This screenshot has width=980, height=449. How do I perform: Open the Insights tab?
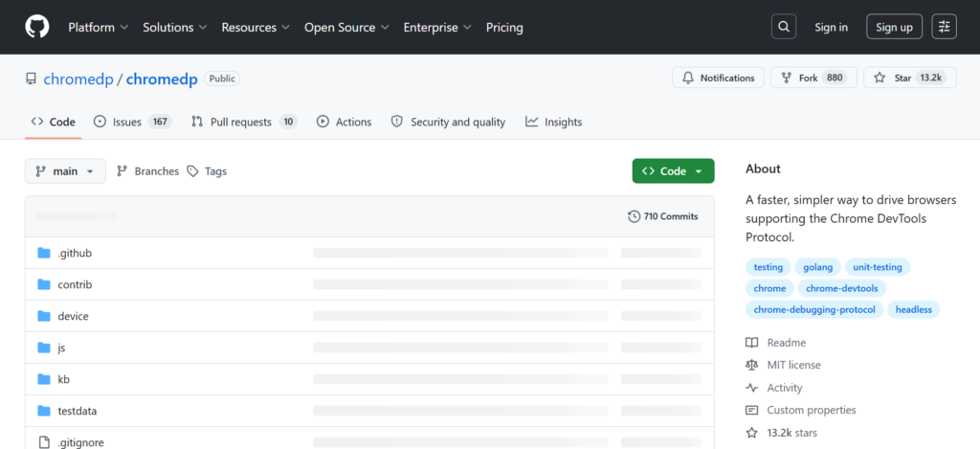click(x=554, y=122)
